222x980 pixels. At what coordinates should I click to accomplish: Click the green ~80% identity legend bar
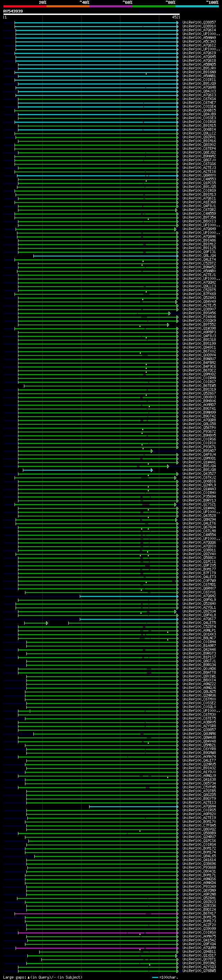click(154, 6)
